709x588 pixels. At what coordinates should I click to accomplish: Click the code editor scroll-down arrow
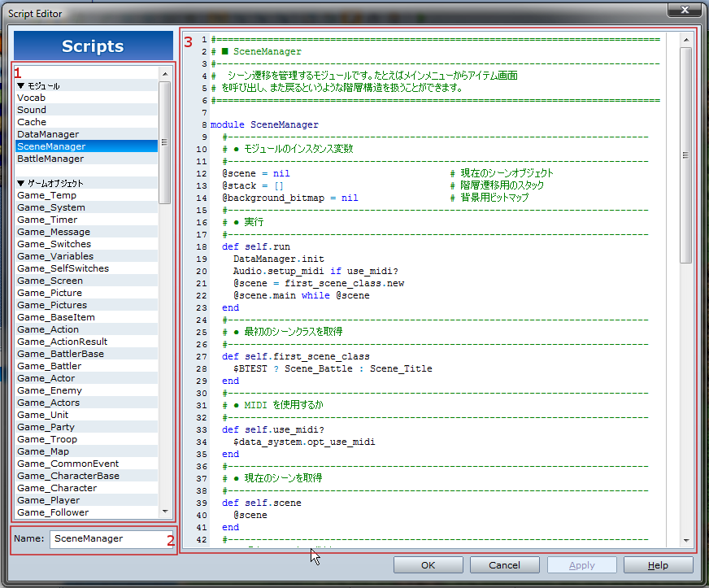point(686,540)
